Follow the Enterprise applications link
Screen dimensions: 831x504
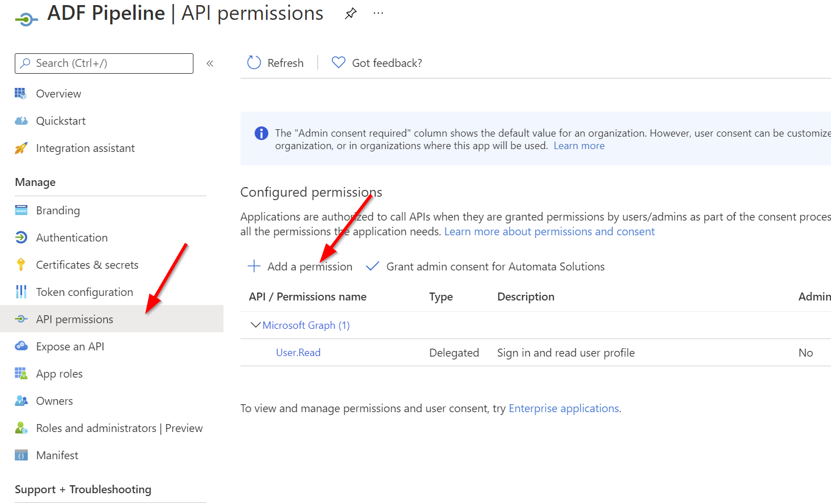[564, 408]
